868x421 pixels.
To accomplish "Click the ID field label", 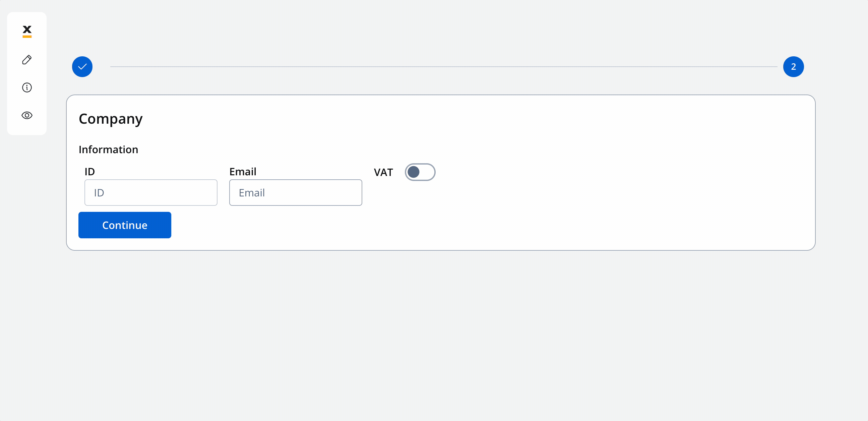I will tap(89, 172).
